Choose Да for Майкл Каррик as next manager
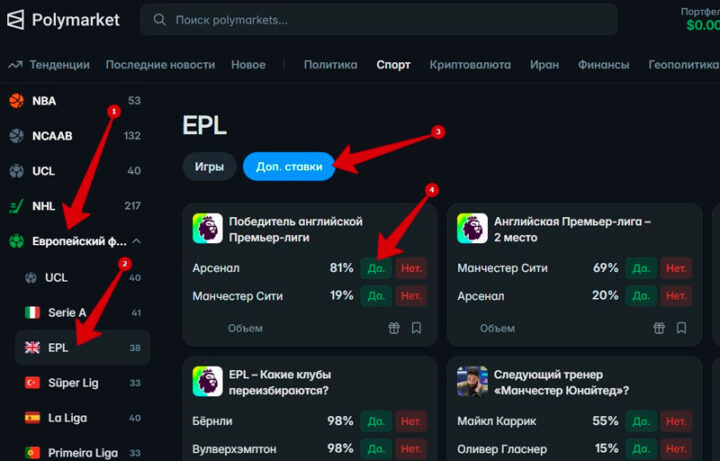Screen dimensions: 720x461 coord(641,421)
